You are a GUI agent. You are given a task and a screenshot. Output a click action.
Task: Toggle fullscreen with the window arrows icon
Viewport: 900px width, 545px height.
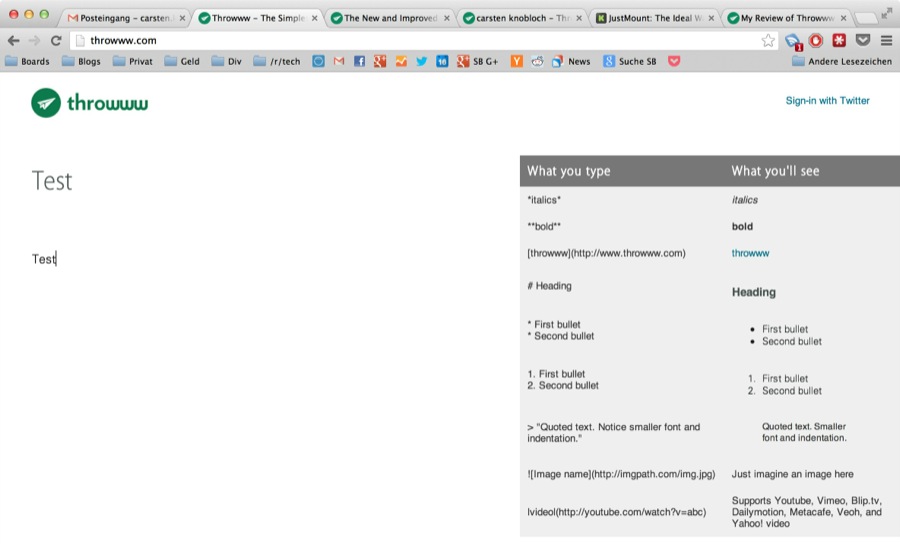tap(887, 13)
